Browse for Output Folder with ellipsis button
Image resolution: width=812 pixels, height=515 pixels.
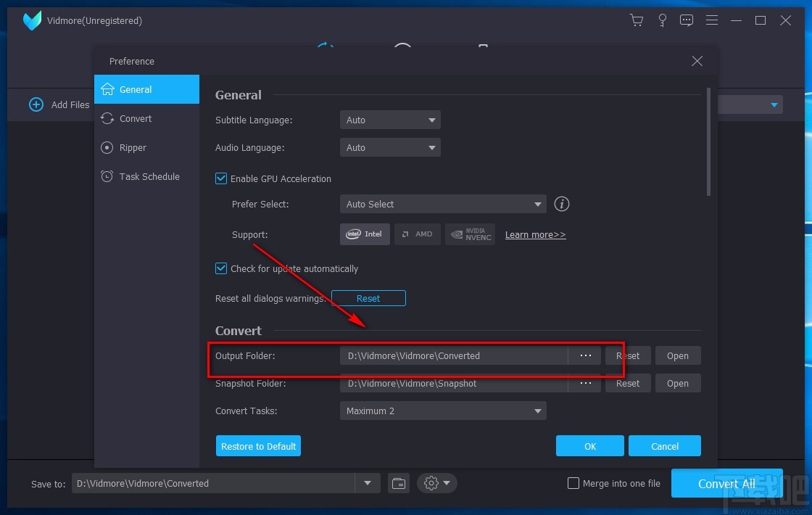click(585, 356)
